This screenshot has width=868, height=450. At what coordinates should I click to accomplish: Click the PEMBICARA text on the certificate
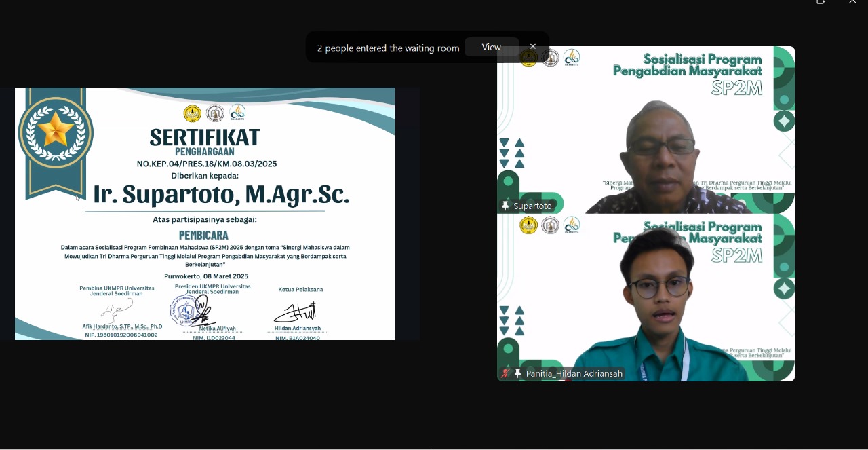[x=203, y=236]
